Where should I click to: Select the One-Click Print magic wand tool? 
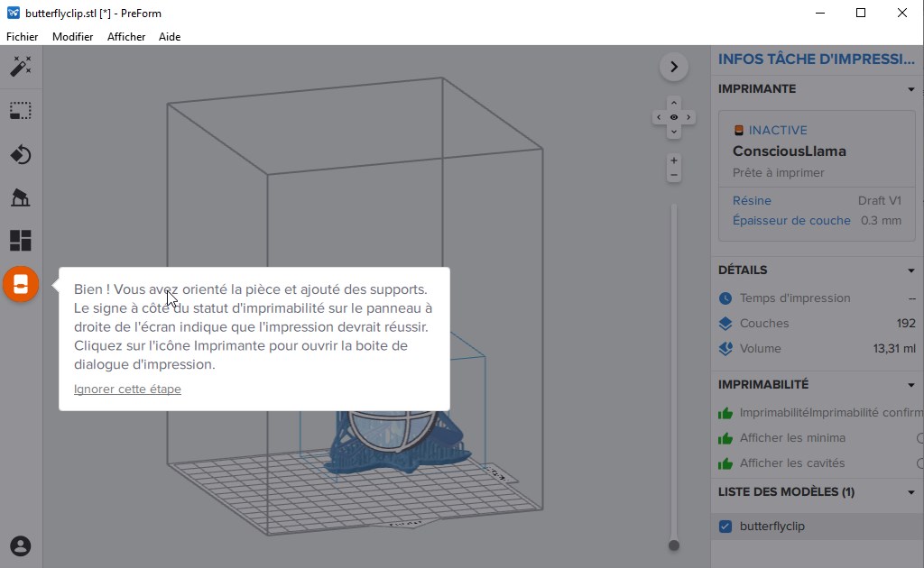[21, 67]
